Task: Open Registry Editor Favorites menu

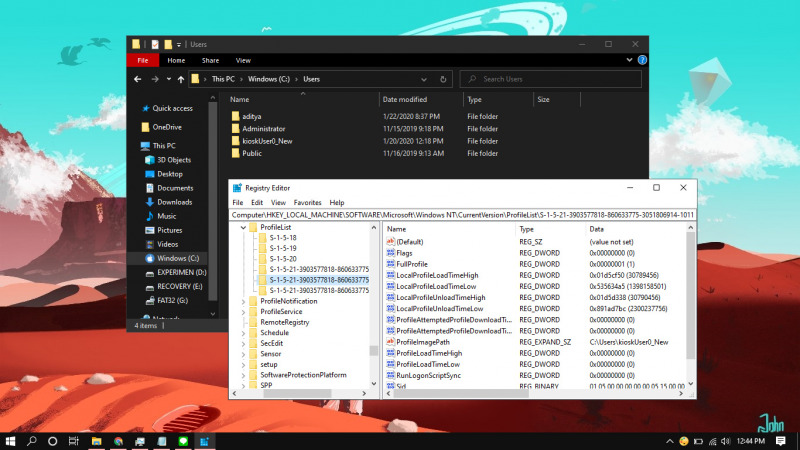Action: (x=307, y=203)
